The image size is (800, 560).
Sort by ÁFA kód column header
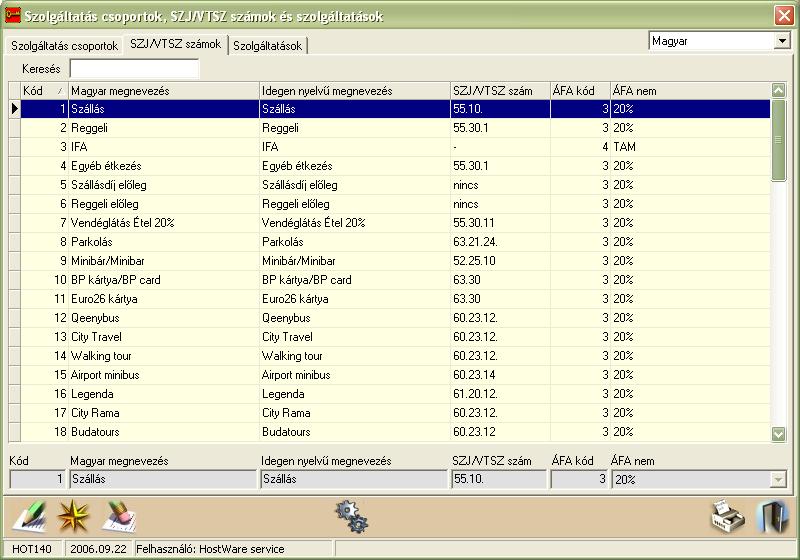tap(580, 91)
